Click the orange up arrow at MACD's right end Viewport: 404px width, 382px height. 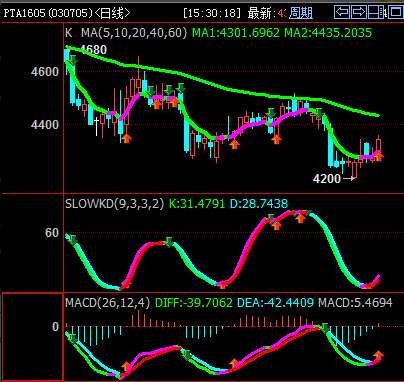pyautogui.click(x=378, y=355)
